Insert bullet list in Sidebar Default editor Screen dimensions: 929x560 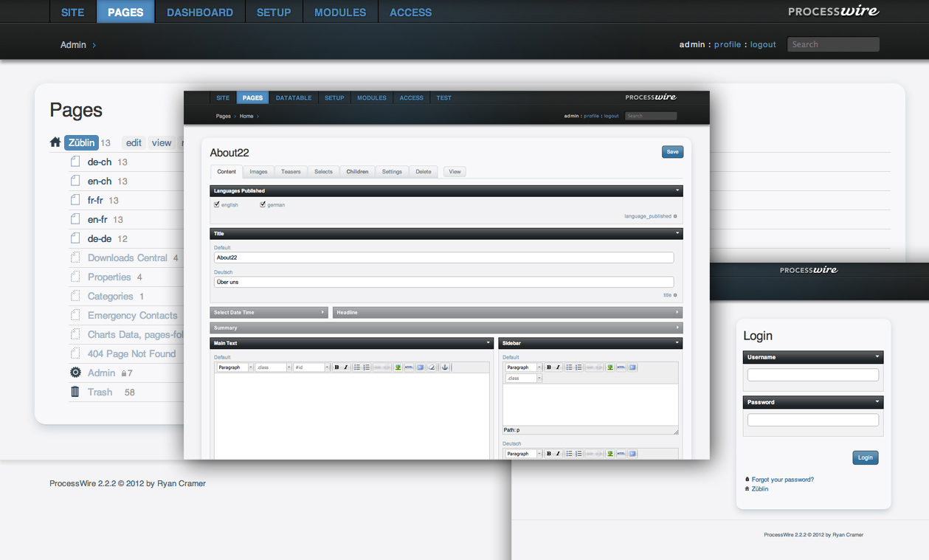(569, 367)
